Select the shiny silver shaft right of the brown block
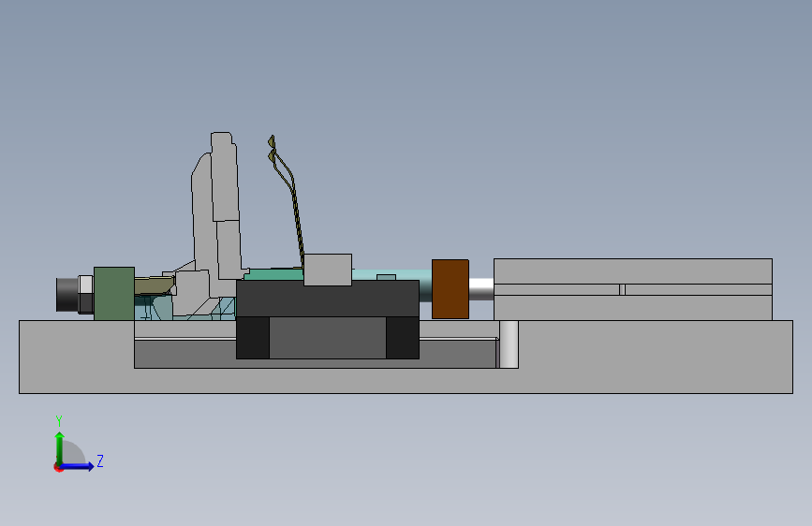This screenshot has height=526, width=812. [481, 289]
